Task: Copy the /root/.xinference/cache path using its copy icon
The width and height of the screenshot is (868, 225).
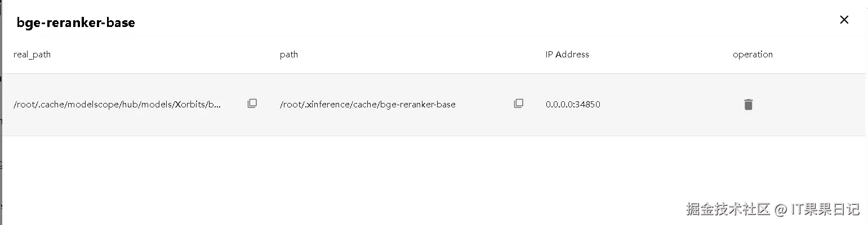Action: pos(519,103)
